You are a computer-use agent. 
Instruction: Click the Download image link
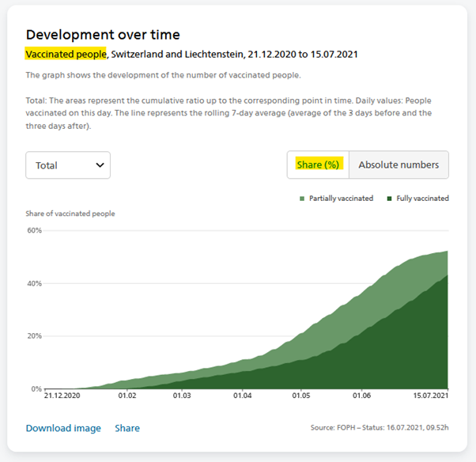click(x=63, y=428)
